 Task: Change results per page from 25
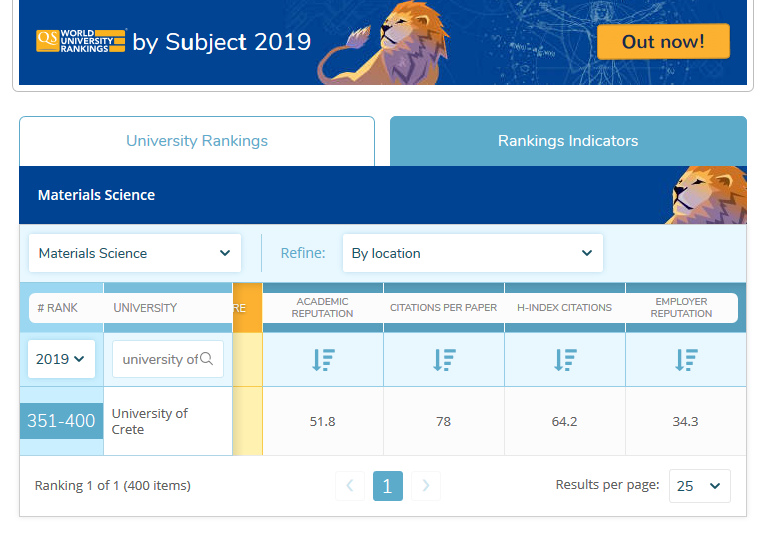click(699, 486)
